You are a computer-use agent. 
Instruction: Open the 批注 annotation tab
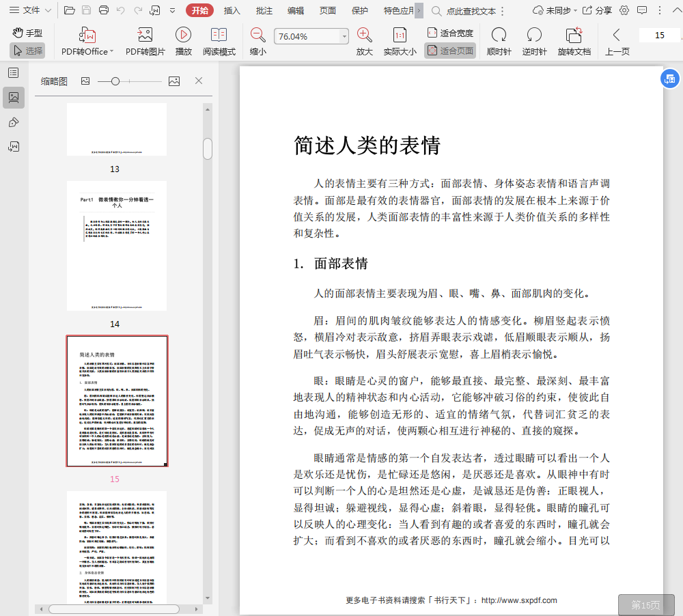coord(264,10)
